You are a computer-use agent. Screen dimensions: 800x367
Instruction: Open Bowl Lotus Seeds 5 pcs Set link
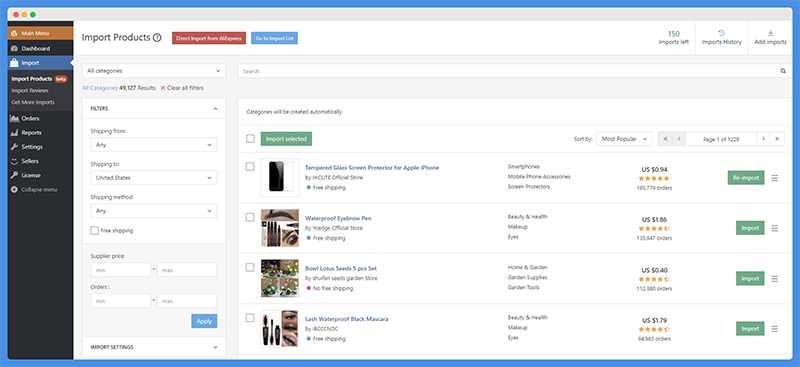[341, 268]
